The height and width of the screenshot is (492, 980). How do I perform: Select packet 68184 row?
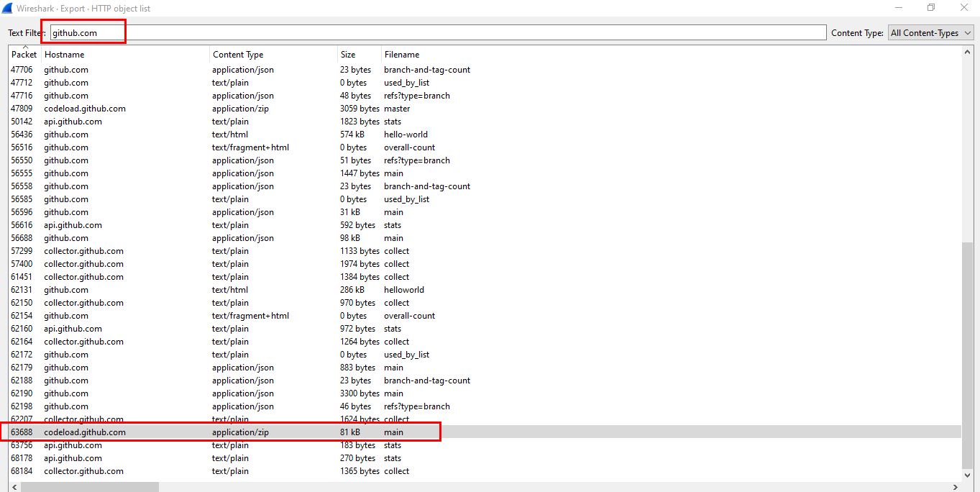485,471
